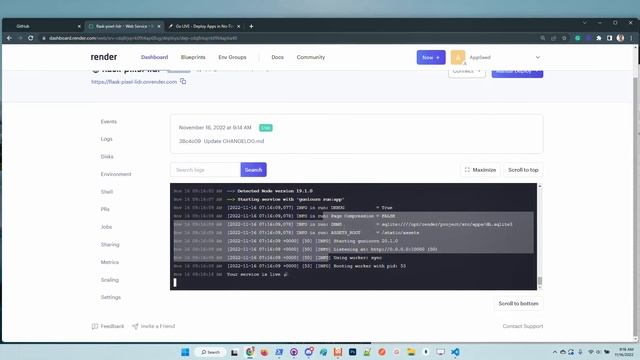This screenshot has width=640, height=360.
Task: Click the render logo
Action: coord(104,57)
